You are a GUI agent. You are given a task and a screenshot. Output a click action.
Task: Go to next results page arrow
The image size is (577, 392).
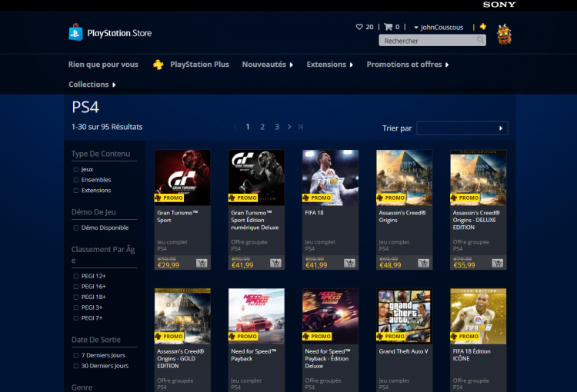click(289, 127)
